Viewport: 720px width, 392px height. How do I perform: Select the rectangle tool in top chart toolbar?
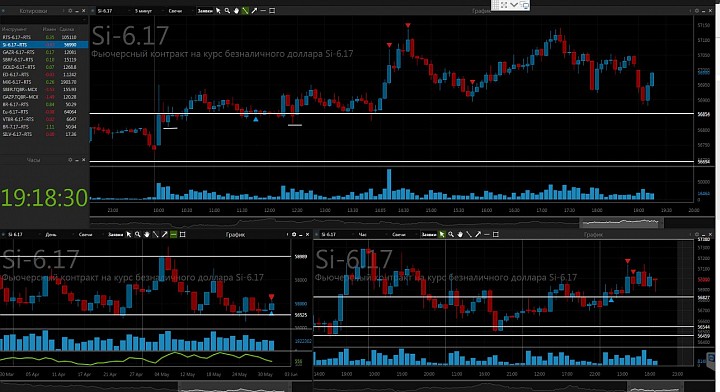tap(272, 11)
